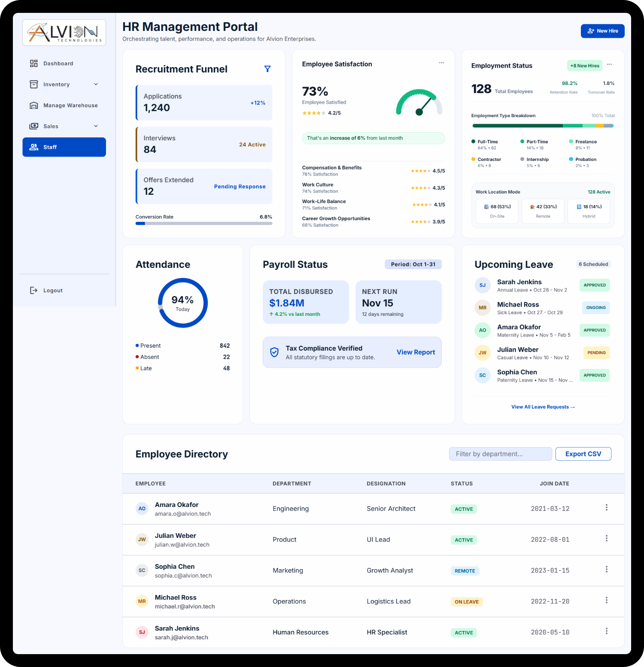Click the attendance 94% Today ring
This screenshot has width=644, height=667.
pyautogui.click(x=183, y=303)
